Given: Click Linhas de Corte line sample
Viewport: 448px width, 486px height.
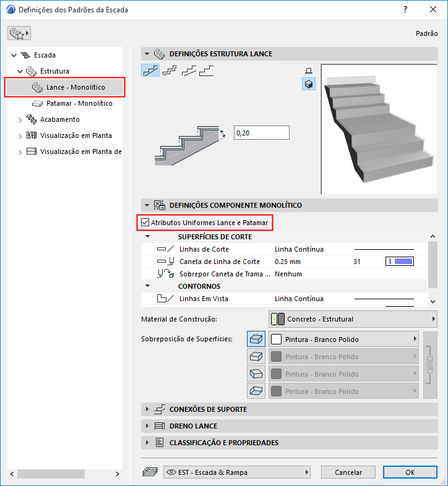Looking at the screenshot, I should (384, 249).
